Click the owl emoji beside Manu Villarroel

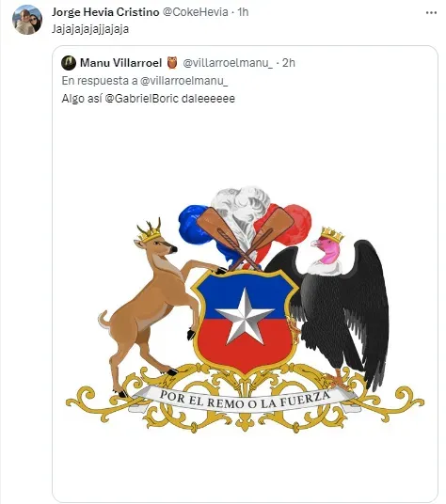[172, 63]
